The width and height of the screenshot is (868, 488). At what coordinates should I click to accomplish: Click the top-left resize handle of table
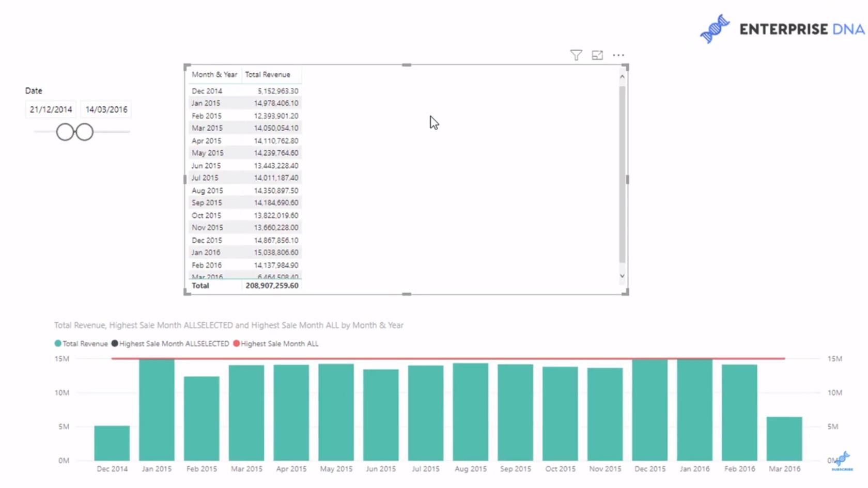point(187,67)
